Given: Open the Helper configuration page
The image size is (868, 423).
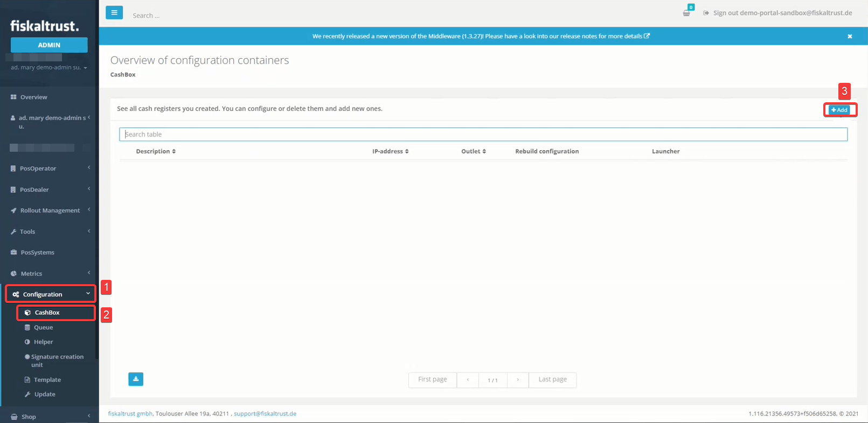Looking at the screenshot, I should pos(43,342).
